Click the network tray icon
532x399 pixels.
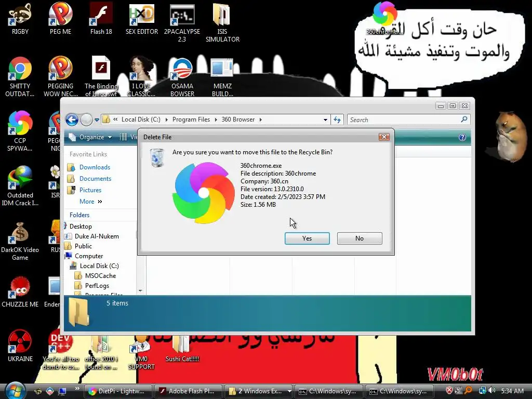482,391
